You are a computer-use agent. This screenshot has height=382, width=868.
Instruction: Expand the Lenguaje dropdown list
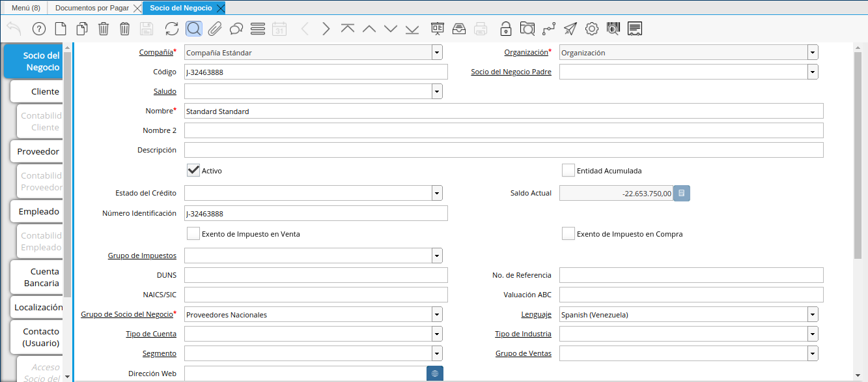pyautogui.click(x=812, y=315)
